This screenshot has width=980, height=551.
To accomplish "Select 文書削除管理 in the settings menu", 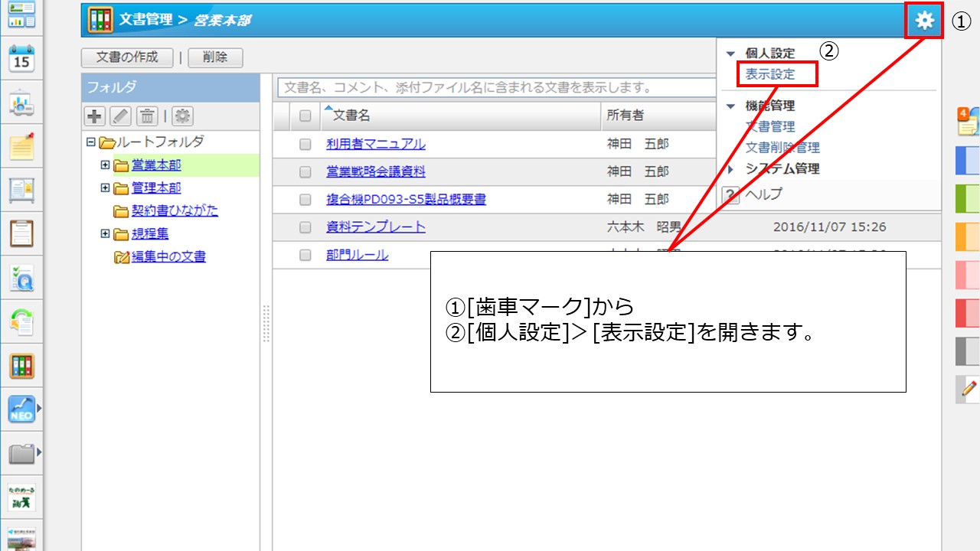I will [x=782, y=148].
